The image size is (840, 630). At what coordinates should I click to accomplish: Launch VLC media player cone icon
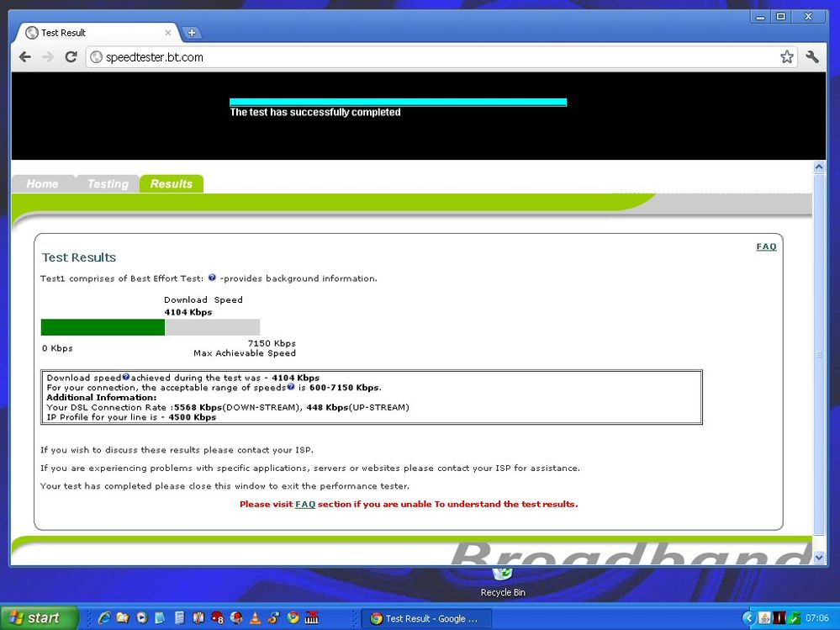pos(255,617)
